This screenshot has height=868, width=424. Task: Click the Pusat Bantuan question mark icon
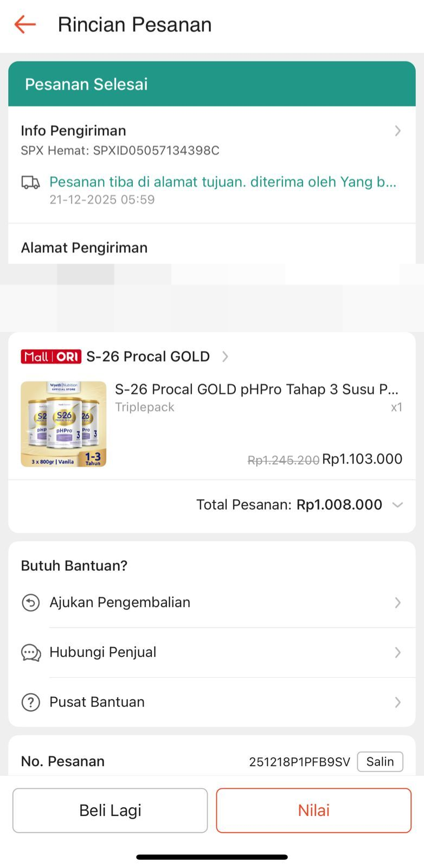pos(30,702)
